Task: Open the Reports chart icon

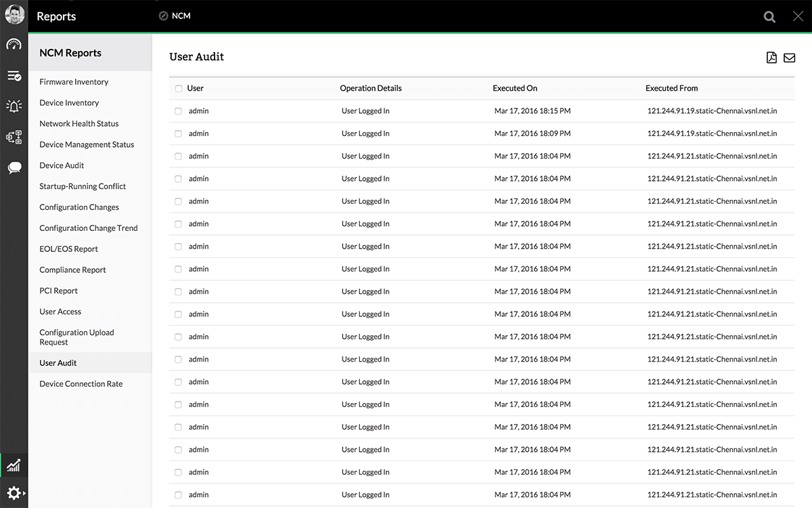Action: (x=14, y=465)
